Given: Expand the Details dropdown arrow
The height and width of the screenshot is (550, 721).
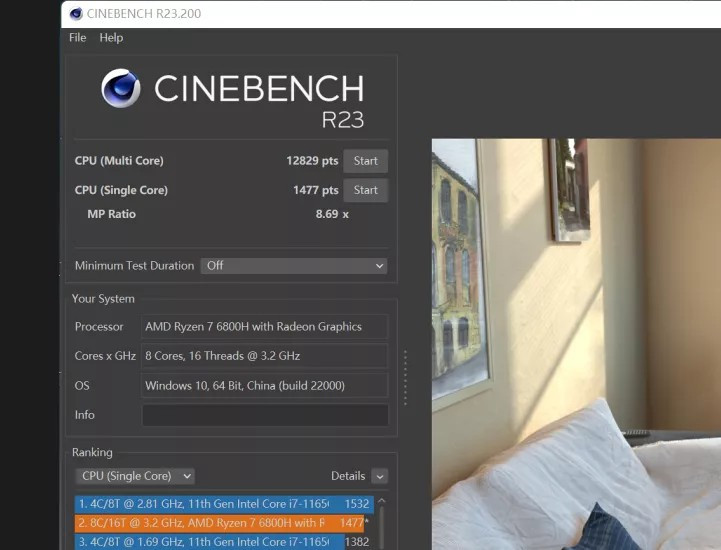Looking at the screenshot, I should (x=380, y=476).
